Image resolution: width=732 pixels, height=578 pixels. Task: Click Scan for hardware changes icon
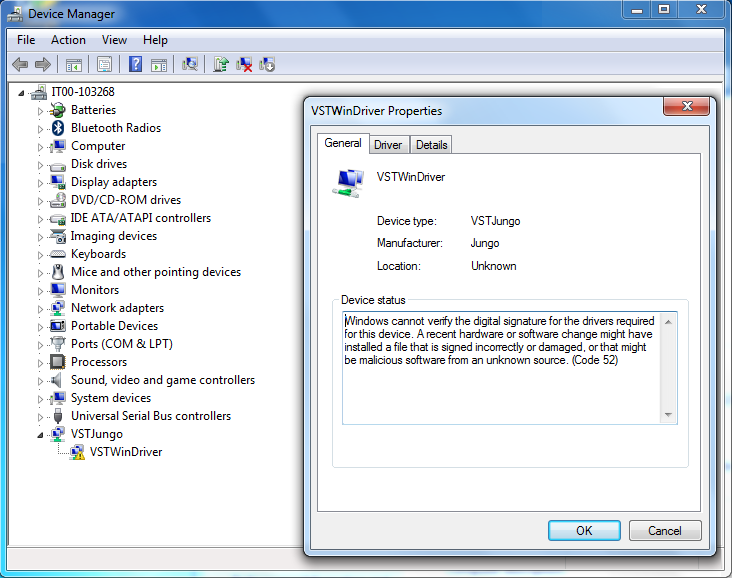pos(190,64)
